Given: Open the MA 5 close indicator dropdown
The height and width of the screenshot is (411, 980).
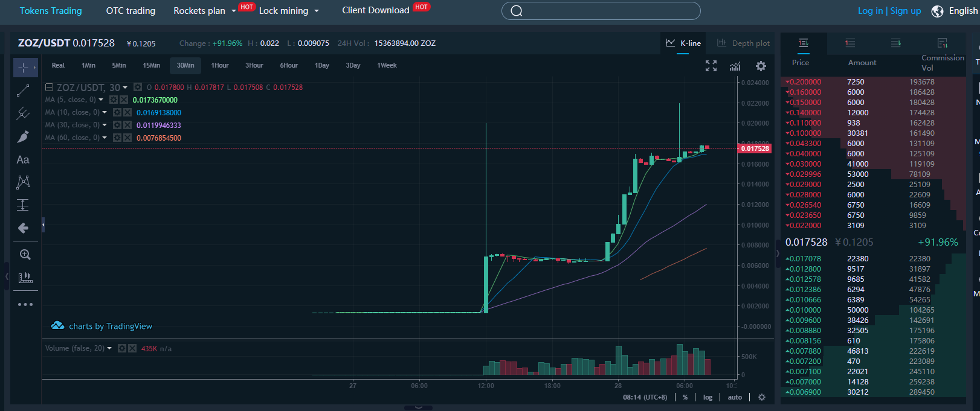Looking at the screenshot, I should click(x=101, y=100).
